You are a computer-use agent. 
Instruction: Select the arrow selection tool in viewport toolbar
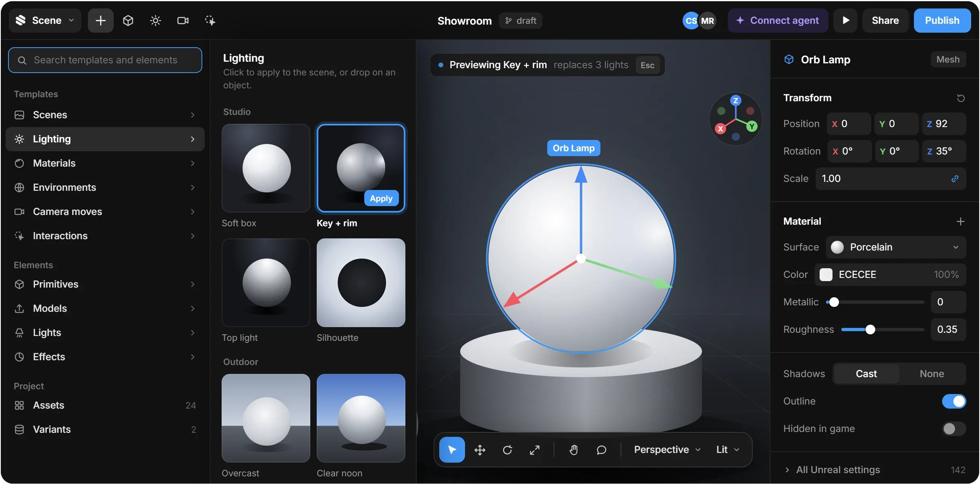(x=452, y=450)
